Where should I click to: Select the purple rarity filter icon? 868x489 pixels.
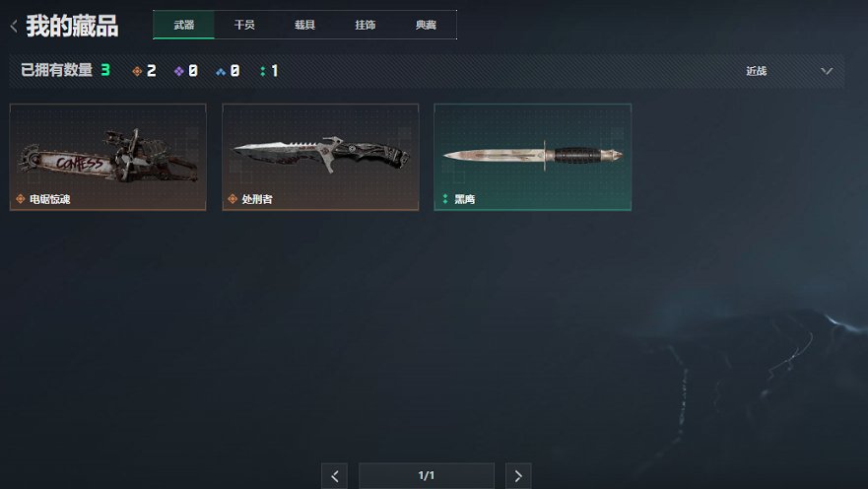(x=178, y=71)
